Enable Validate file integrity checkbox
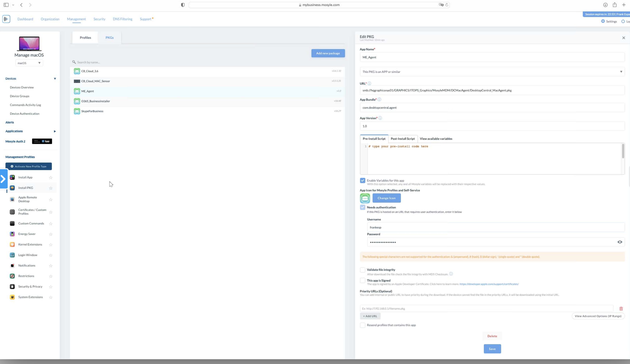630x364 pixels. [363, 270]
